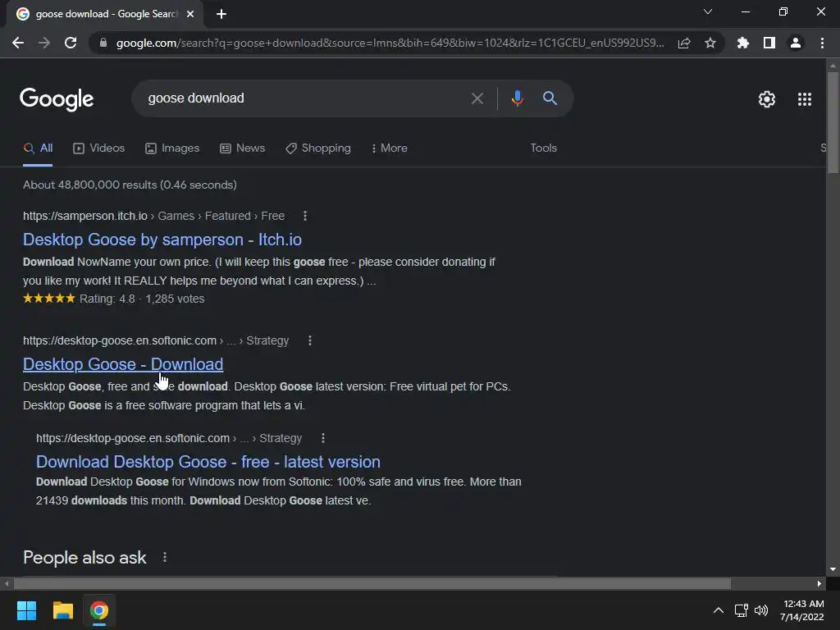This screenshot has width=840, height=630.
Task: Switch to the News tab
Action: [242, 148]
